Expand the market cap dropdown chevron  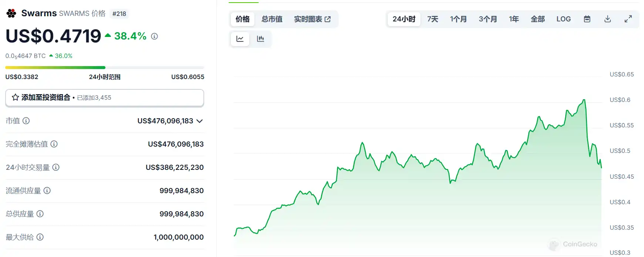tap(200, 121)
